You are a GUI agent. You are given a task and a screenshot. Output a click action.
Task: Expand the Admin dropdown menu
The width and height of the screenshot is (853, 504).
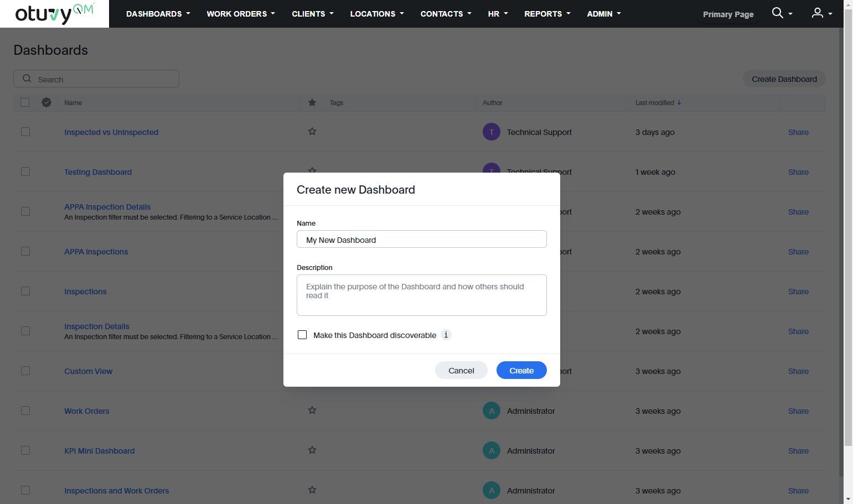604,14
